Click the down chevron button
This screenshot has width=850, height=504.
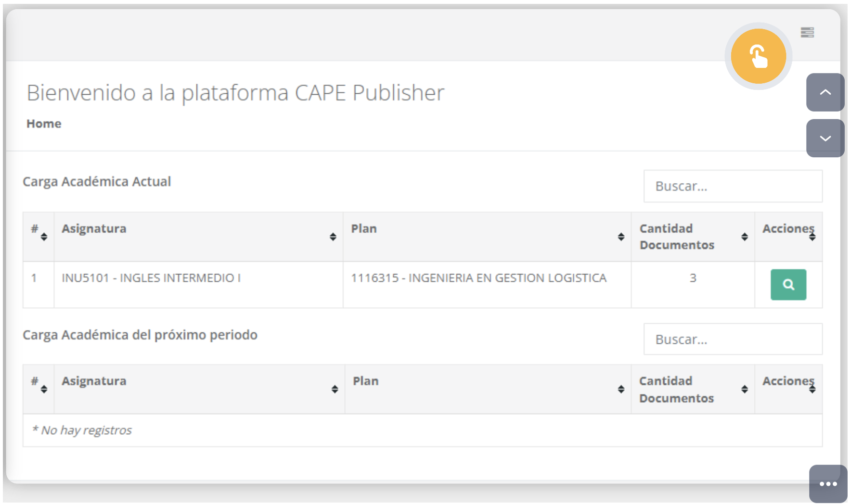coord(825,139)
